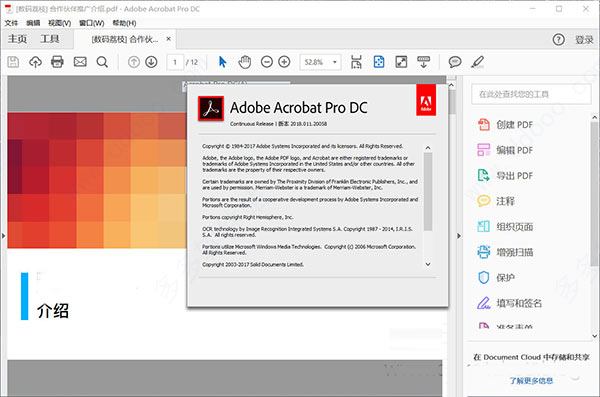Click the document up scroll arrow

point(452,85)
